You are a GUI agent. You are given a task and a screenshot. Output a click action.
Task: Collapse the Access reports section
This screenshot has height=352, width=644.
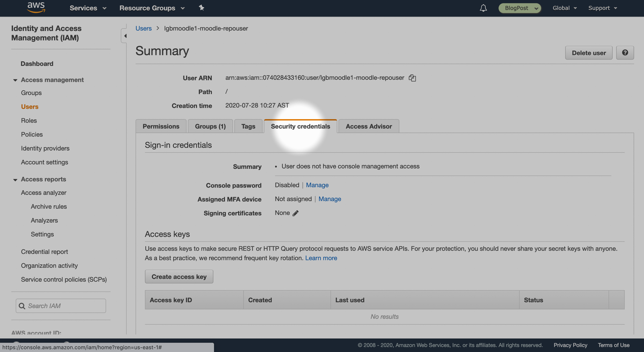15,180
